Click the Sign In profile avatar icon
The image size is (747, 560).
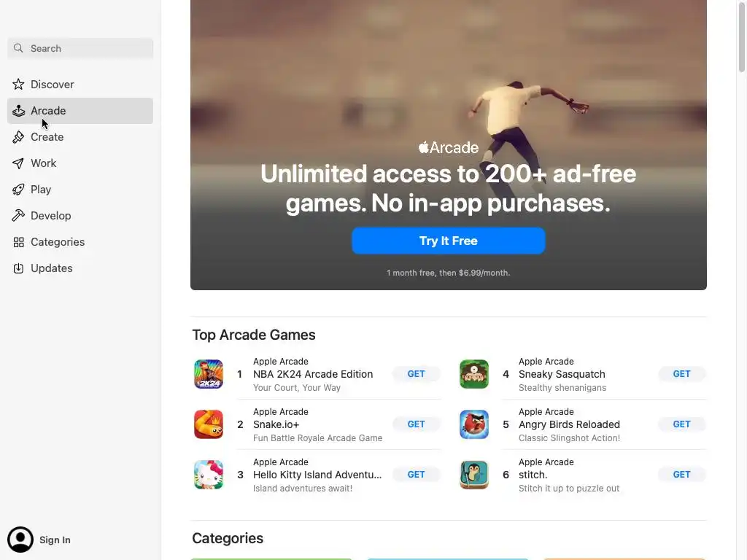pyautogui.click(x=20, y=540)
